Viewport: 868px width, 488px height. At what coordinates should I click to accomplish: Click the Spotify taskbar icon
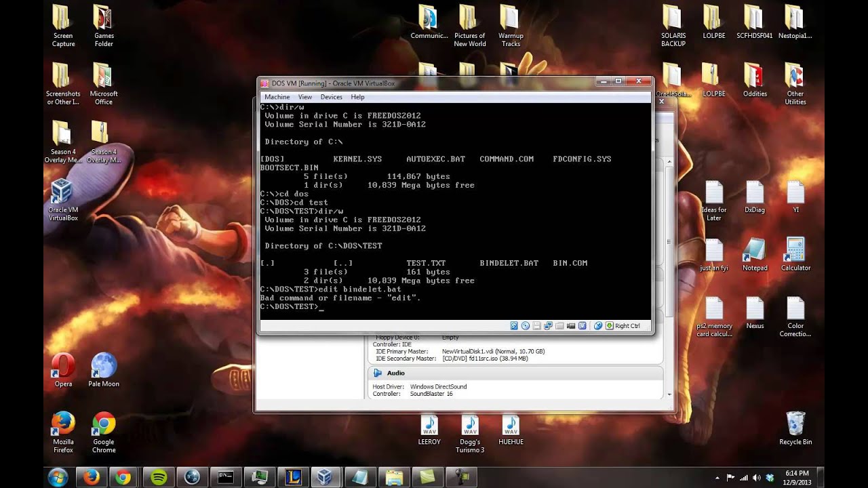(x=159, y=477)
